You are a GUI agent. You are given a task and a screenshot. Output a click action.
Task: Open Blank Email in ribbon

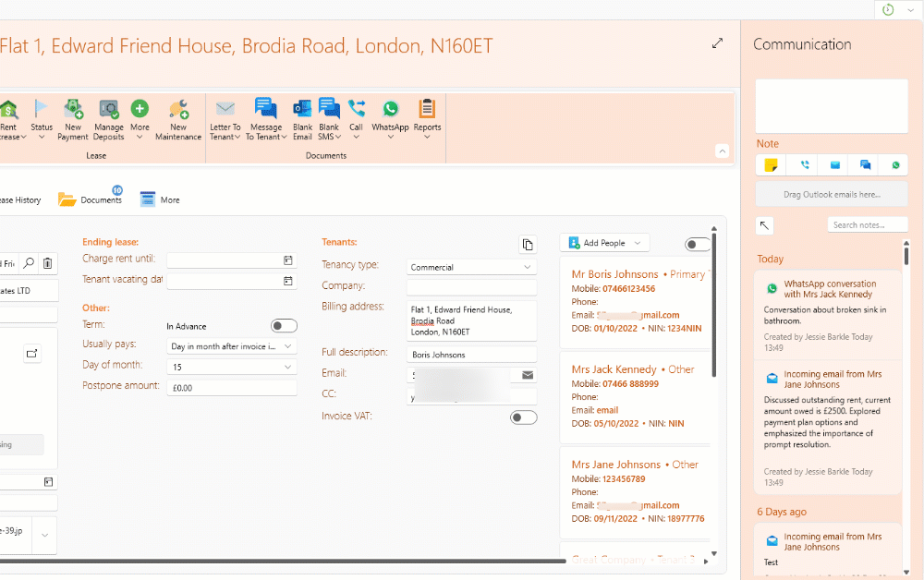[x=302, y=110]
